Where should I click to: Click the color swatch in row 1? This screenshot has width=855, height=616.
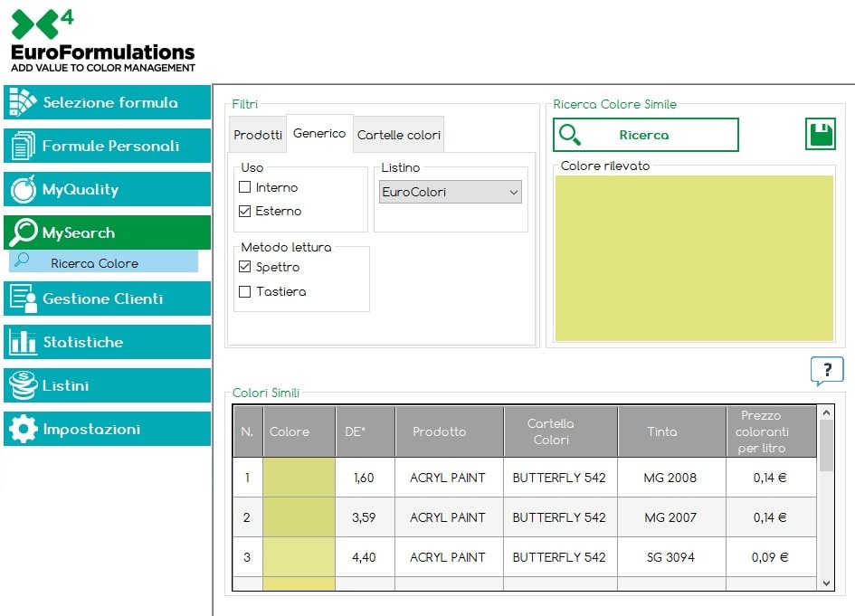coord(299,478)
